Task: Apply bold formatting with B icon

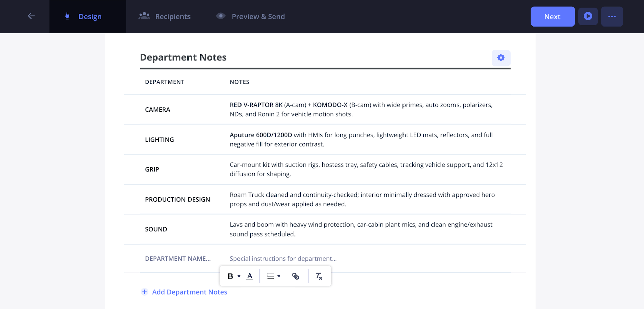Action: coord(230,276)
